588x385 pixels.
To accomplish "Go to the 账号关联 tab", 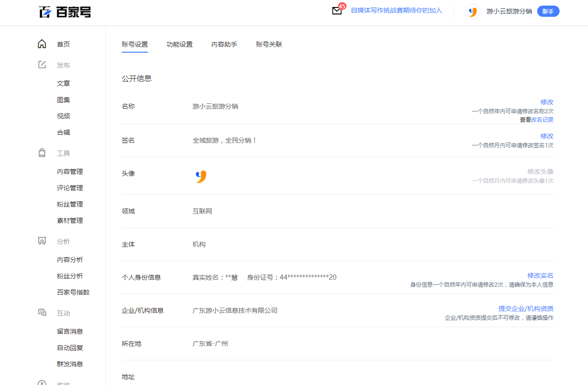I will tap(269, 44).
